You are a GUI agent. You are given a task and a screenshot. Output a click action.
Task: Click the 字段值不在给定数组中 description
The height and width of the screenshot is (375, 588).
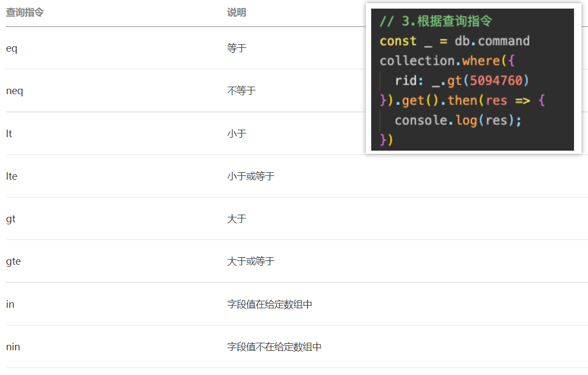point(274,347)
